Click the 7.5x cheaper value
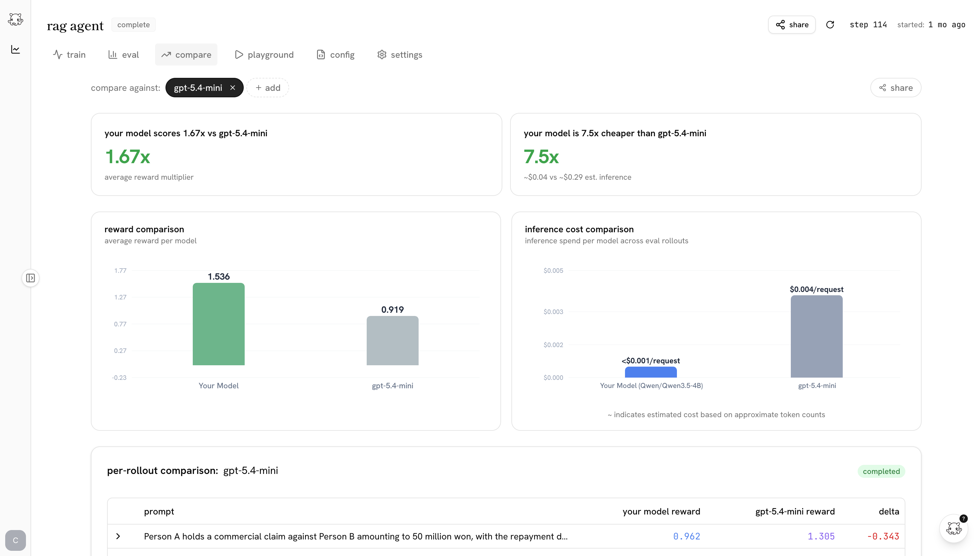 pos(541,157)
